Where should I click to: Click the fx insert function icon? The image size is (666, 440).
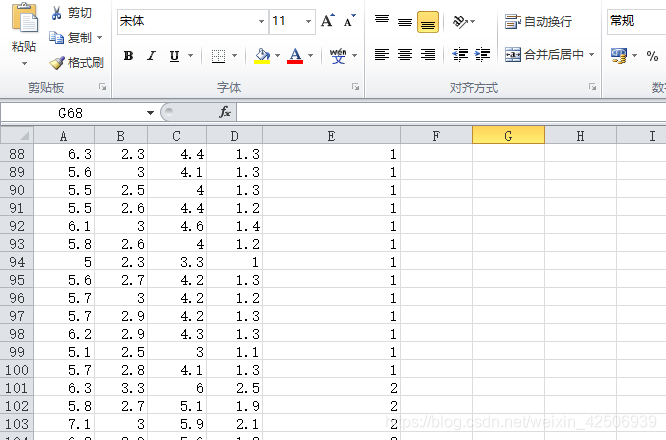pyautogui.click(x=225, y=113)
